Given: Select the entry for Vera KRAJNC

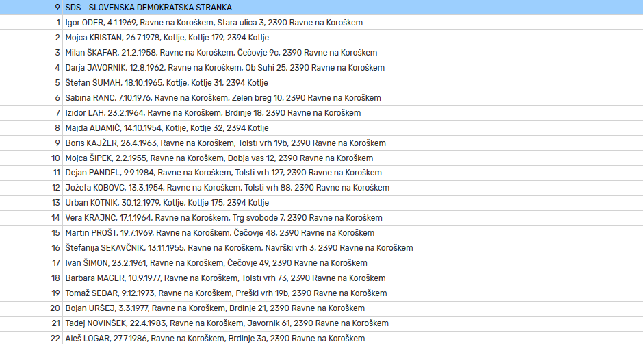Looking at the screenshot, I should 322,218.
